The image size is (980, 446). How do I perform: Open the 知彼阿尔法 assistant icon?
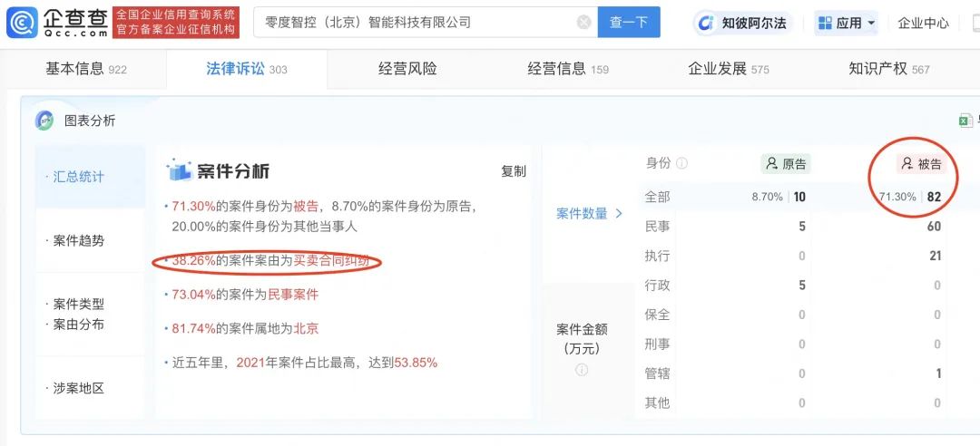(706, 23)
